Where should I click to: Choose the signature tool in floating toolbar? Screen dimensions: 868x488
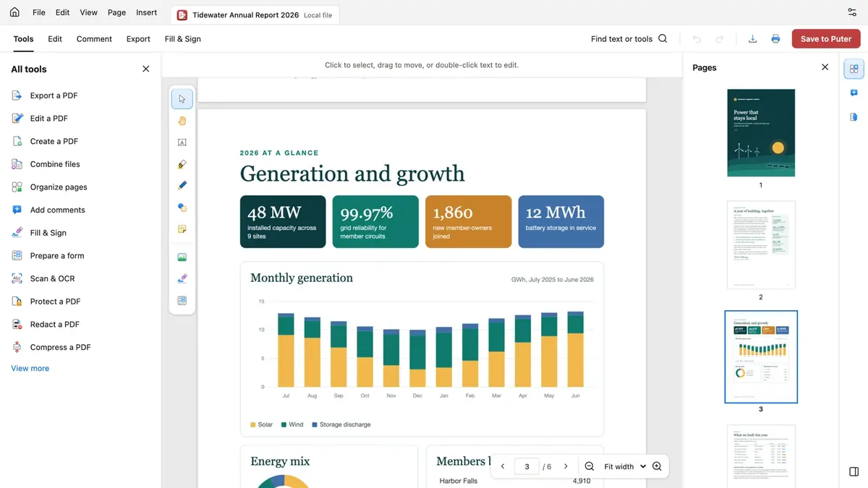(x=182, y=278)
